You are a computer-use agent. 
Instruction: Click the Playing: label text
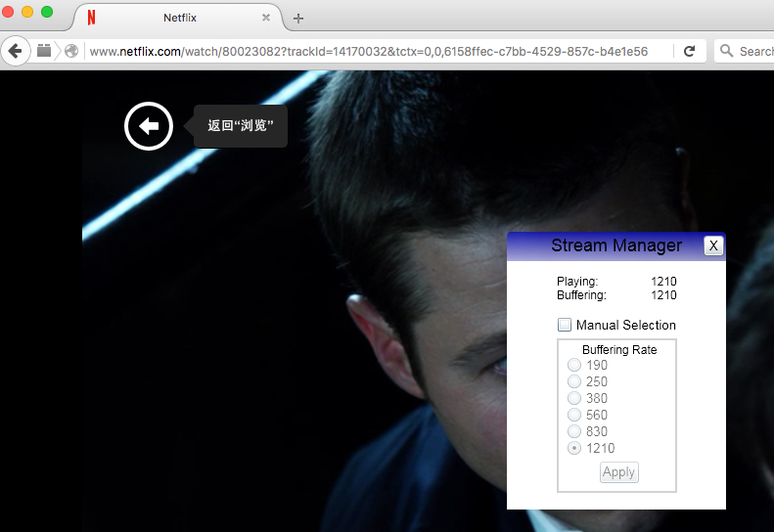point(577,282)
